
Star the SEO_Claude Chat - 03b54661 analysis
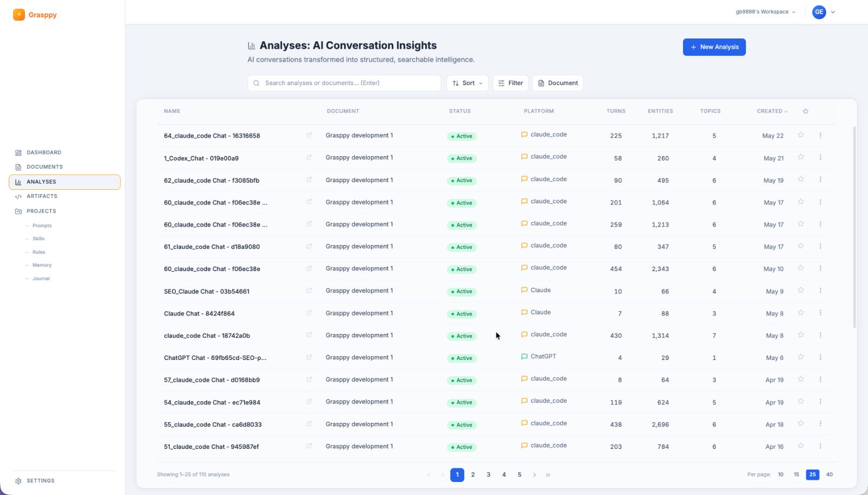(x=801, y=291)
